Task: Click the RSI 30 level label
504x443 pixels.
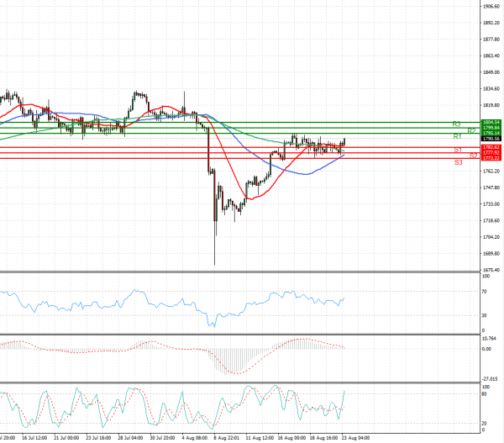Action: [x=485, y=315]
